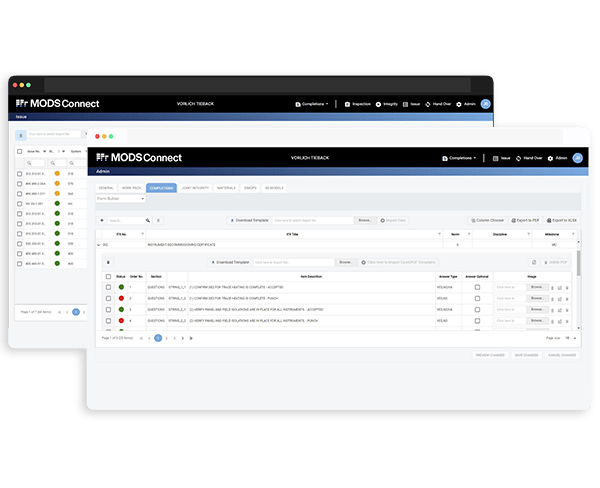
Task: Click the delete icon in item row 1
Action: point(567,288)
